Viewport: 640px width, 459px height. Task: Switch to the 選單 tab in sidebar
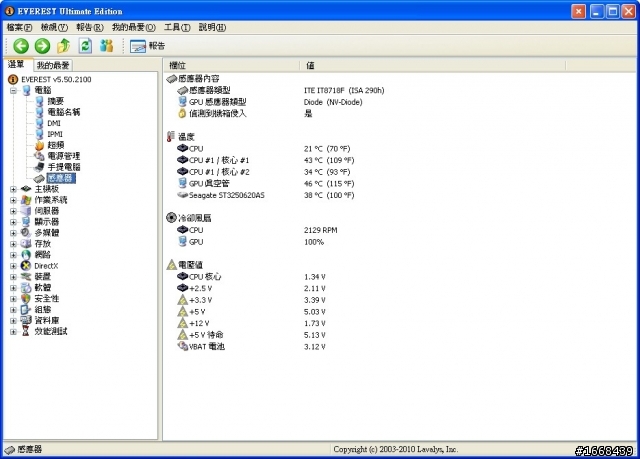coord(16,64)
